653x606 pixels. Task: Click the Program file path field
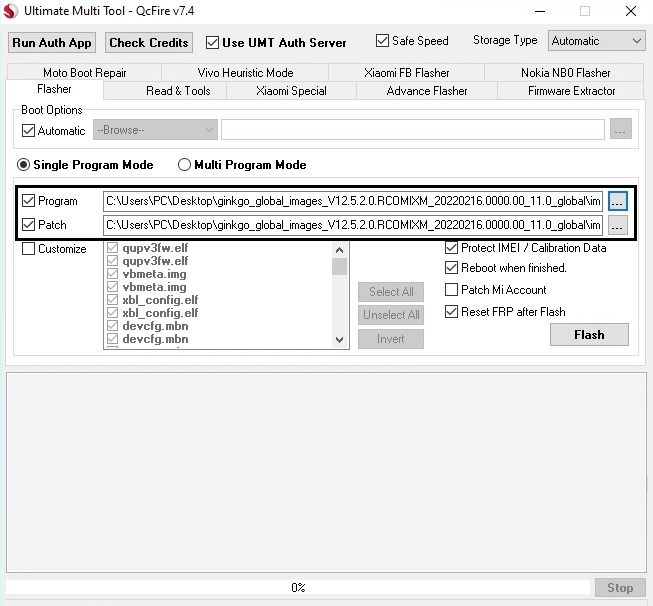pyautogui.click(x=353, y=201)
